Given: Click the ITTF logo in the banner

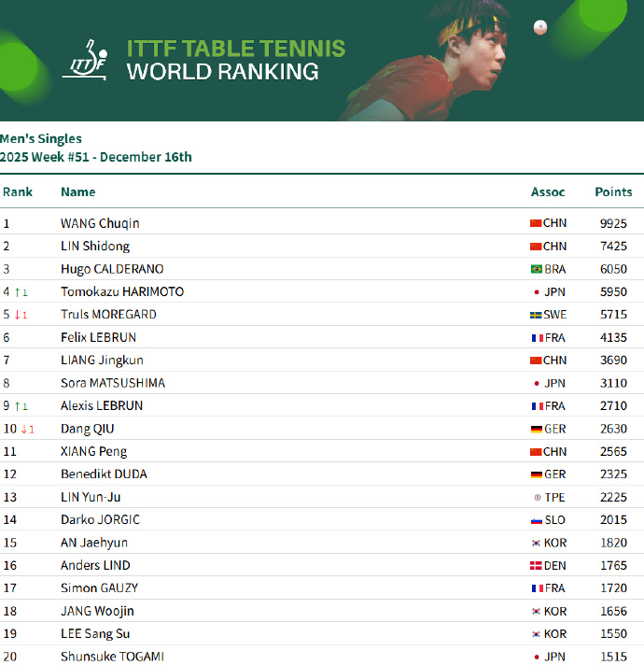Looking at the screenshot, I should coord(86,60).
